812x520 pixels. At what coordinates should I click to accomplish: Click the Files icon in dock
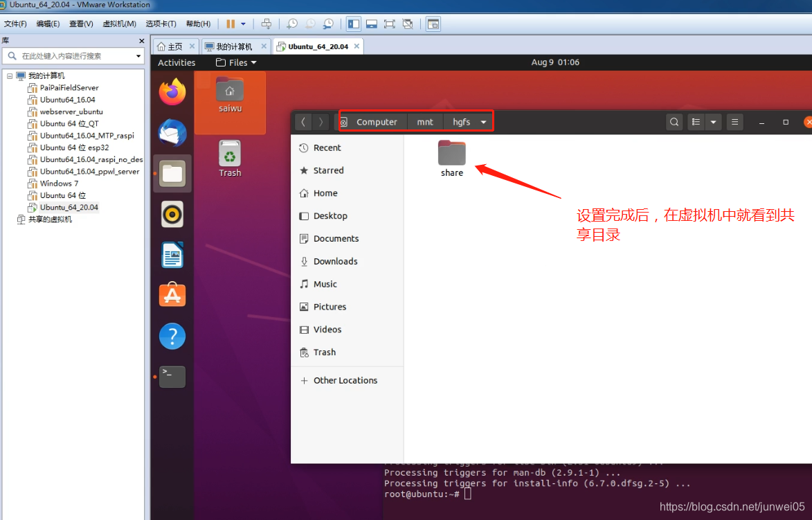pos(172,174)
